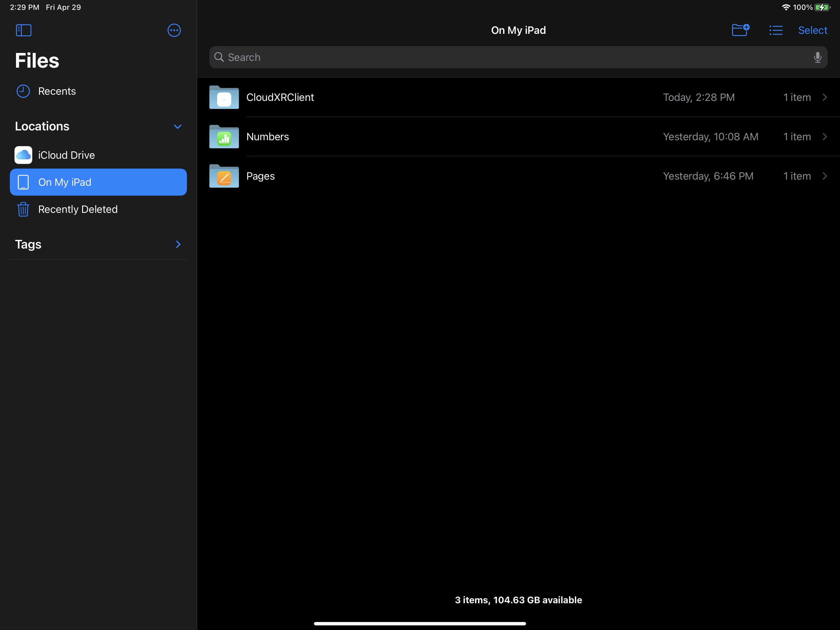Tap the battery status indicator
The height and width of the screenshot is (630, 840).
pyautogui.click(x=822, y=7)
